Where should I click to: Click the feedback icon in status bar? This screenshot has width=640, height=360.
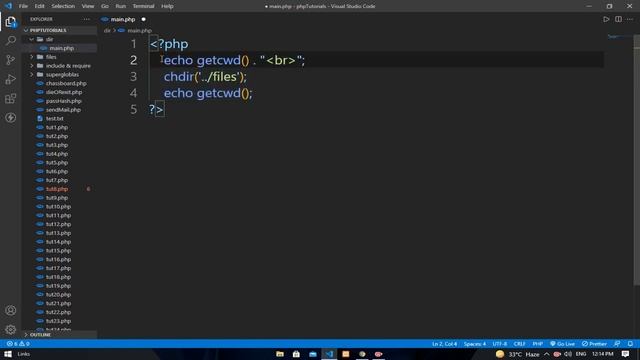click(617, 344)
